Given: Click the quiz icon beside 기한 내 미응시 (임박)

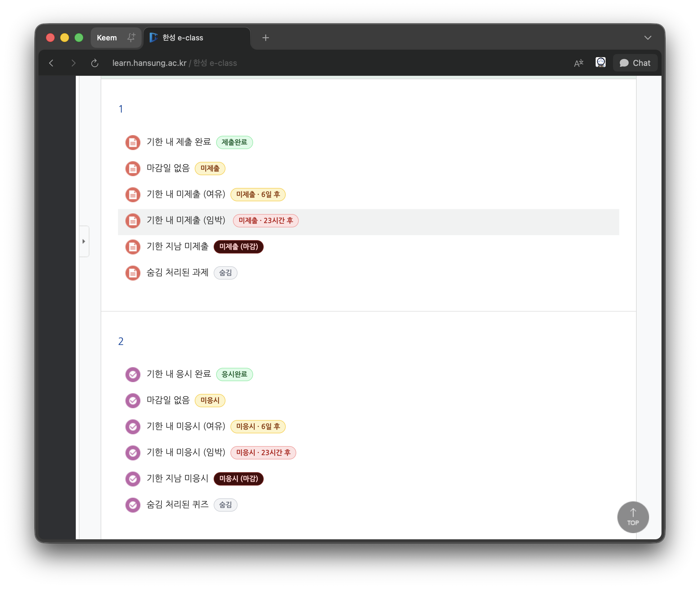Looking at the screenshot, I should [x=133, y=453].
